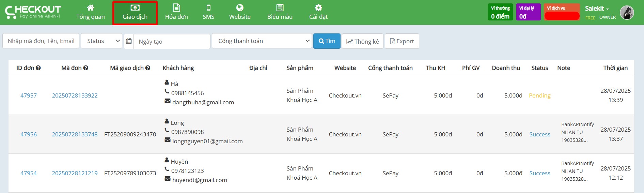Image resolution: width=644 pixels, height=193 pixels.
Task: Click the Export button
Action: click(402, 41)
